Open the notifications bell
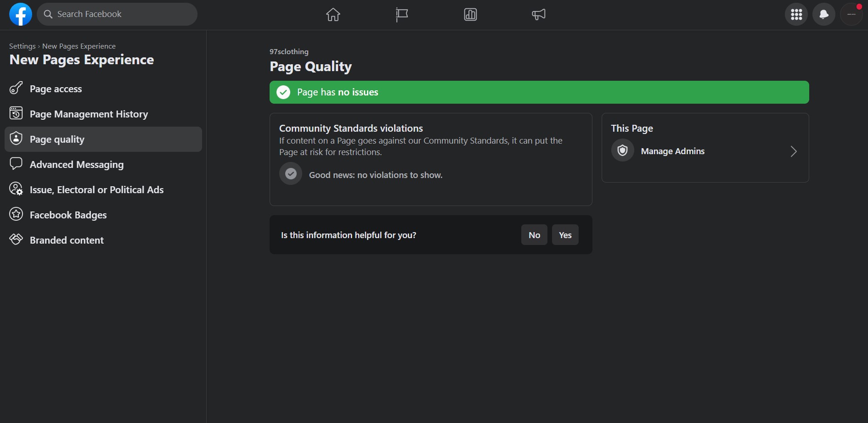 tap(824, 15)
